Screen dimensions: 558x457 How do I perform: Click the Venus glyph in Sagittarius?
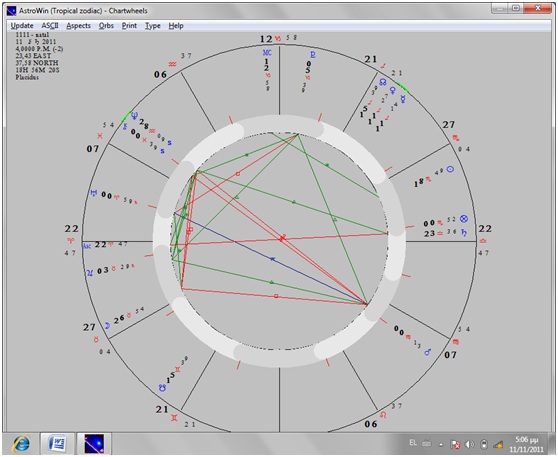(393, 90)
